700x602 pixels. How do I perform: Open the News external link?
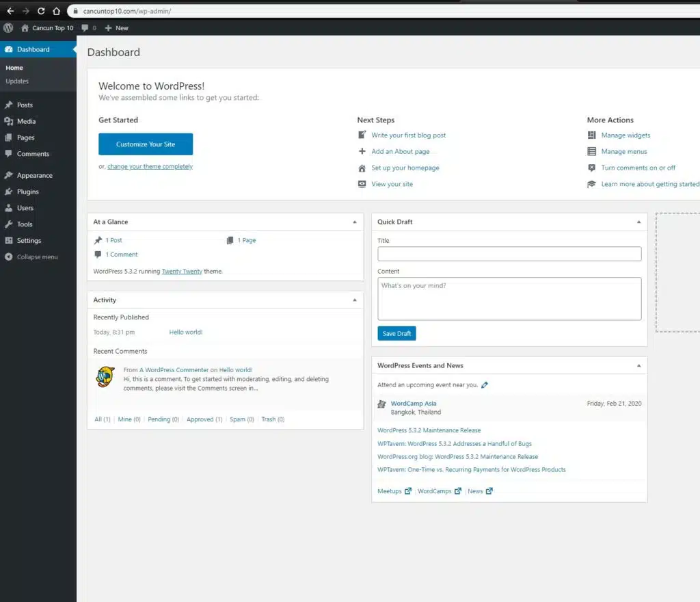pos(480,491)
